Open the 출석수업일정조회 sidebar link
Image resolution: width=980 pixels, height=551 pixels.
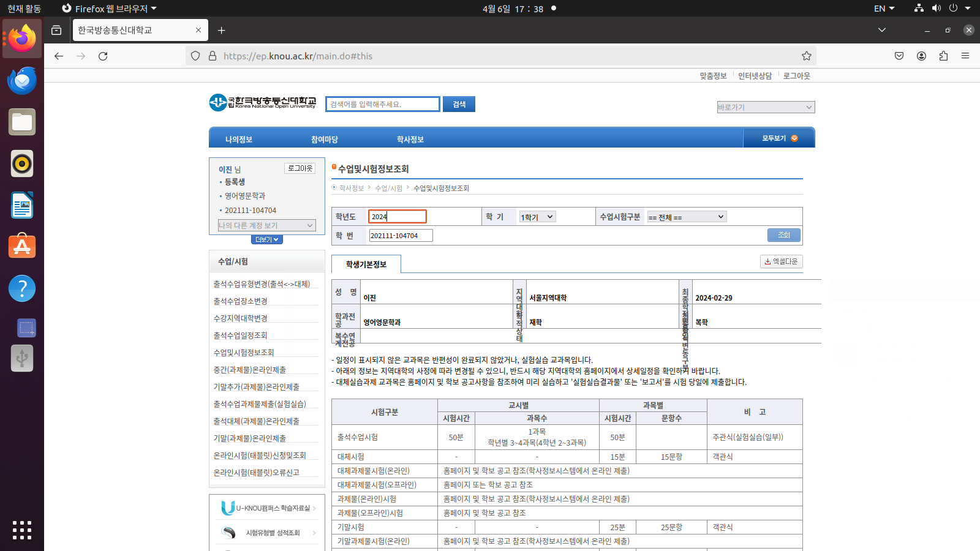coord(240,335)
